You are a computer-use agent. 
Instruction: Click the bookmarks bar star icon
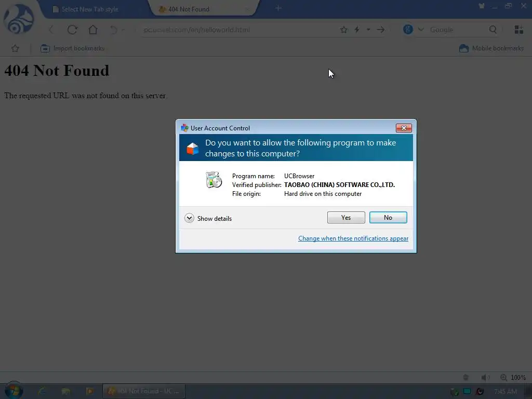pyautogui.click(x=15, y=48)
